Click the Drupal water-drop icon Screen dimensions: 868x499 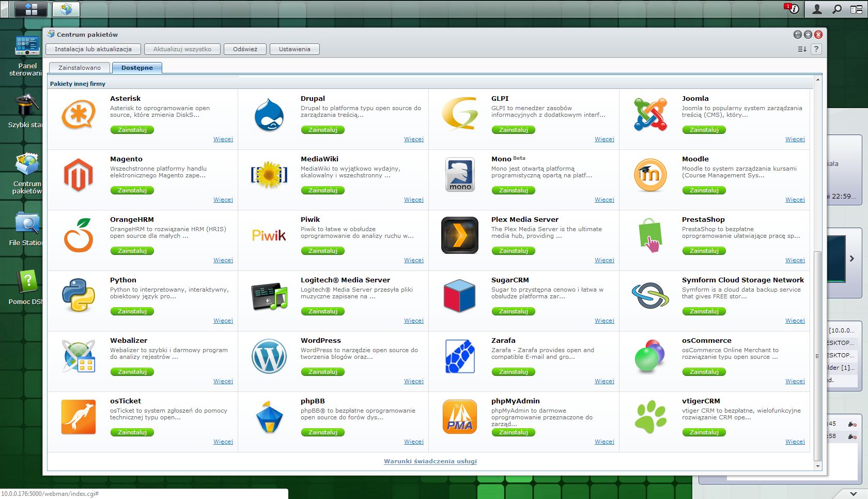pyautogui.click(x=269, y=114)
